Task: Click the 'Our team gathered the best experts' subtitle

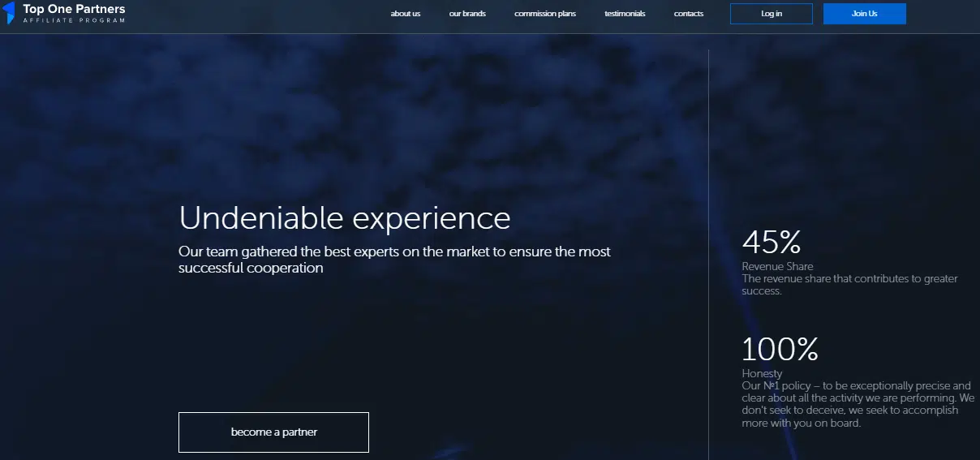Action: pos(394,260)
